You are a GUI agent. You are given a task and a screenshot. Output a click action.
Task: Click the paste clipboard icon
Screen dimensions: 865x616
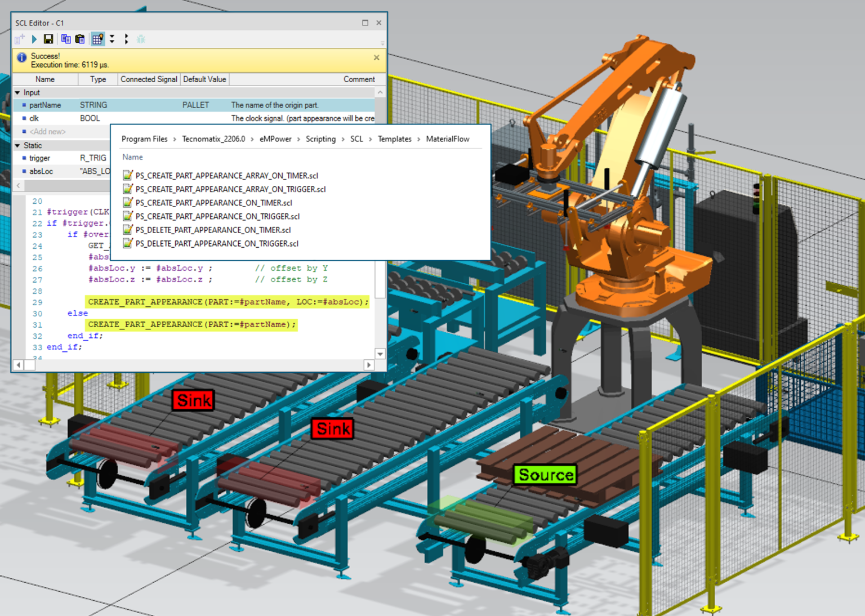[x=80, y=39]
